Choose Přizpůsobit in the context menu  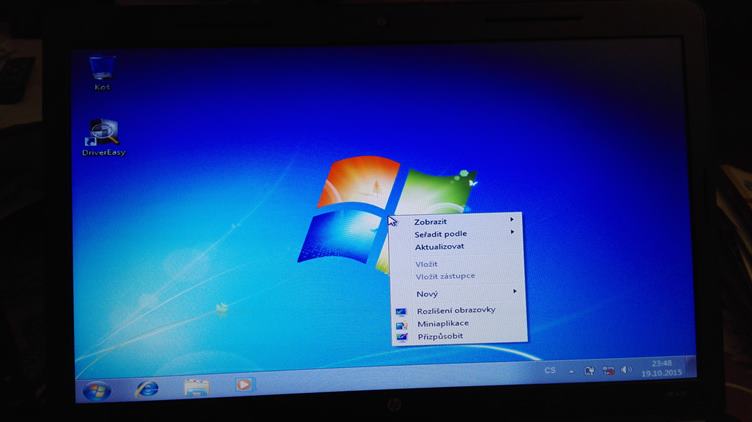(440, 336)
